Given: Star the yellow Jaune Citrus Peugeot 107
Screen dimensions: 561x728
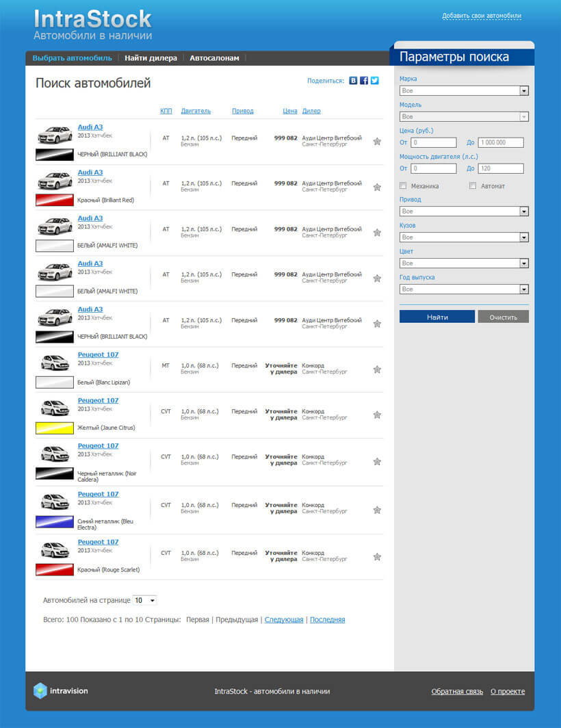Looking at the screenshot, I should click(377, 415).
